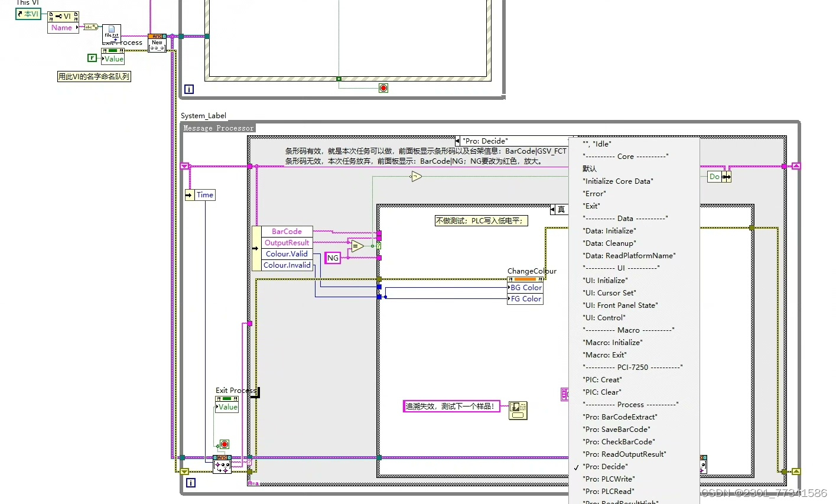This screenshot has height=504, width=836.
Task: Choose Data: Cleanup in the context menu
Action: pos(609,243)
